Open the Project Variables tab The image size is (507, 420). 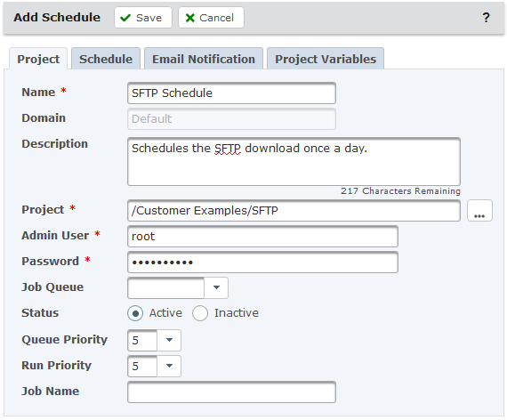coord(326,59)
